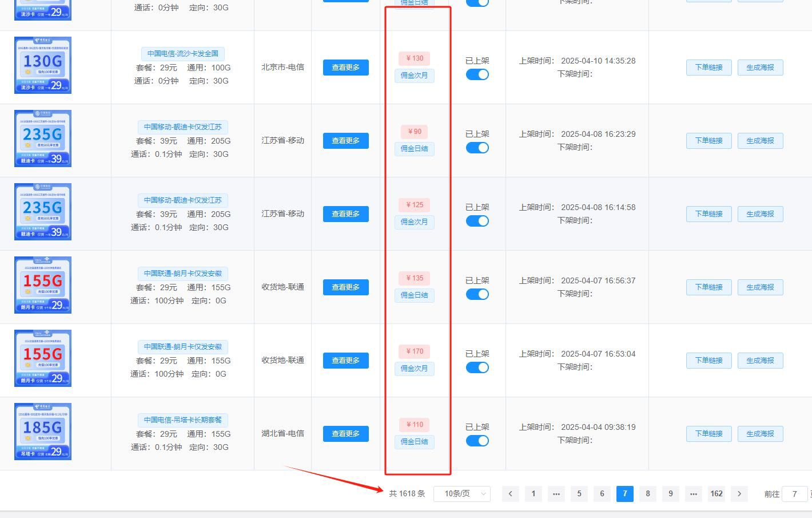
Task: Disable listing for the ¥170 朗月卡 row
Action: pos(477,367)
